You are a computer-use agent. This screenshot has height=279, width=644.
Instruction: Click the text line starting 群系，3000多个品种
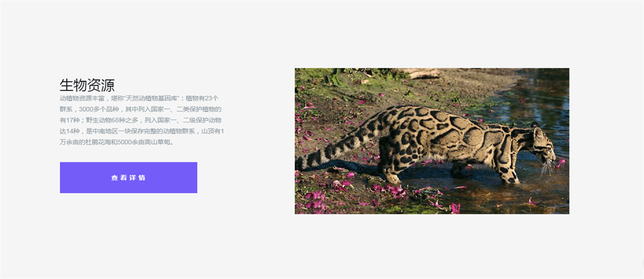pyautogui.click(x=140, y=109)
